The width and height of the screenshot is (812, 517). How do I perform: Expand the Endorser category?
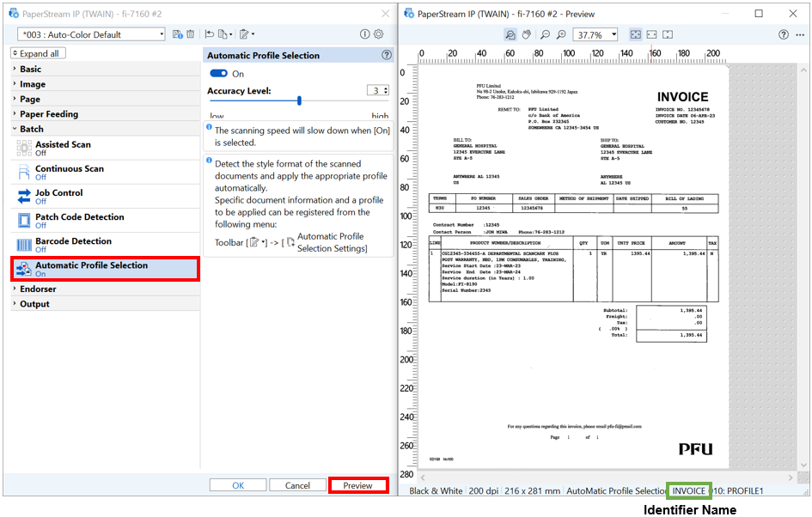[x=105, y=289]
